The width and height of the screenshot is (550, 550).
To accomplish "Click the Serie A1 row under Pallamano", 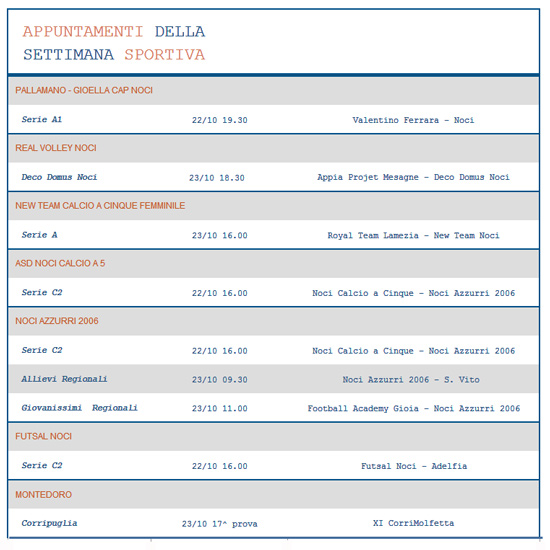I will click(273, 120).
